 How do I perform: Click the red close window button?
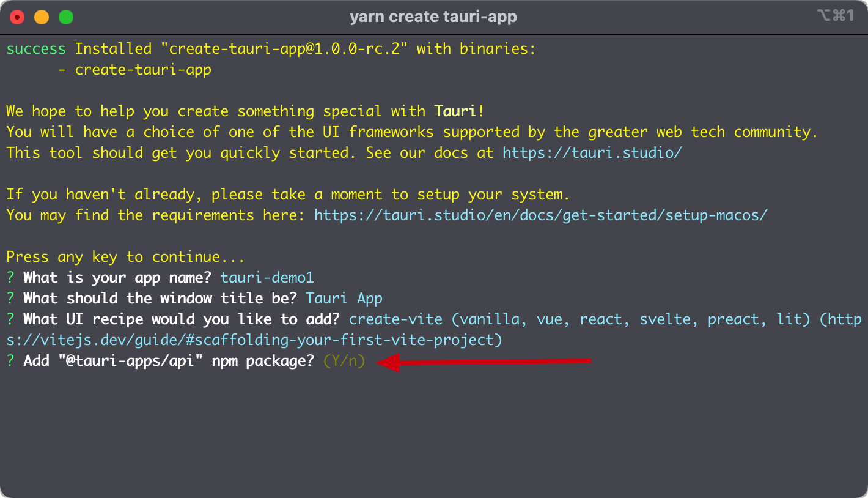click(18, 17)
